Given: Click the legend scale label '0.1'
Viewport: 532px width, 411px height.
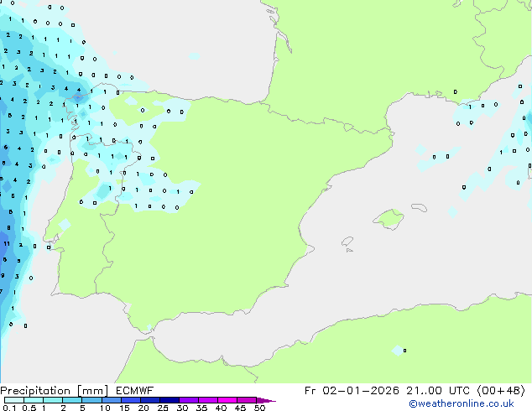Looking at the screenshot, I should coord(9,408).
